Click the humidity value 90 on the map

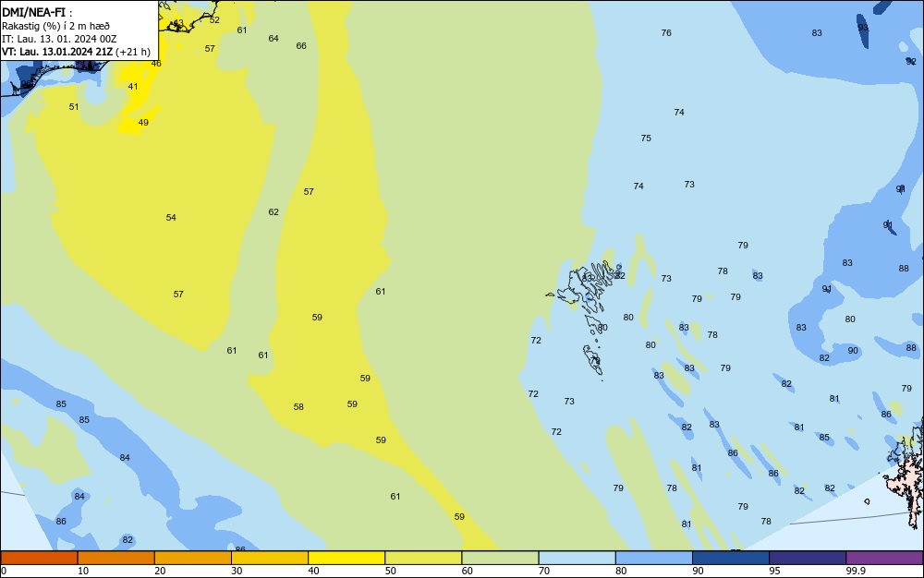[x=853, y=351]
